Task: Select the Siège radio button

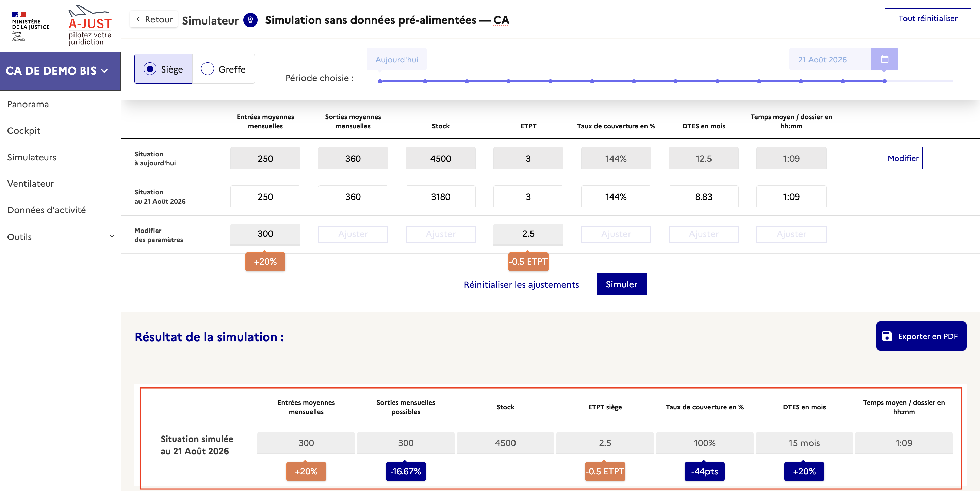Action: (x=150, y=69)
